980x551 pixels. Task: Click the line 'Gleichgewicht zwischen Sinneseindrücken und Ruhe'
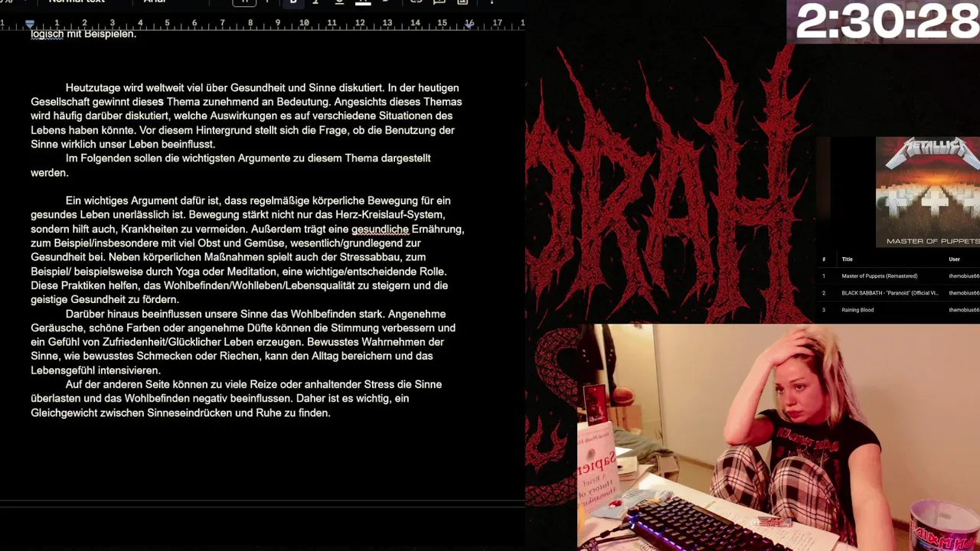(x=181, y=412)
